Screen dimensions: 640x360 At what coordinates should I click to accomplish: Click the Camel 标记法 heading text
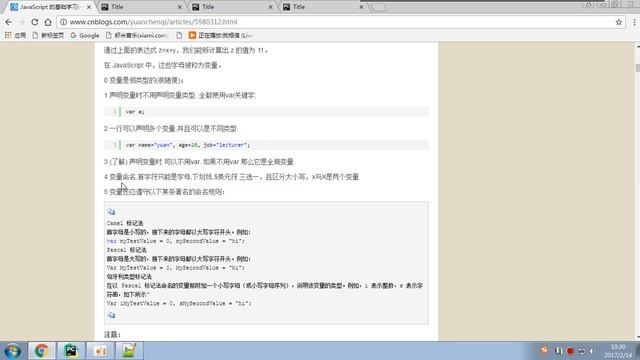point(125,223)
